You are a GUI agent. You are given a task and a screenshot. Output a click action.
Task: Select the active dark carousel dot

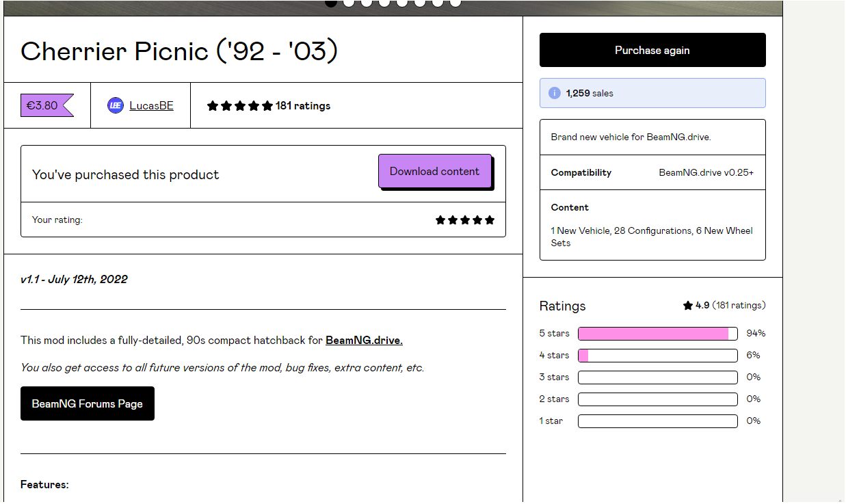[331, 3]
